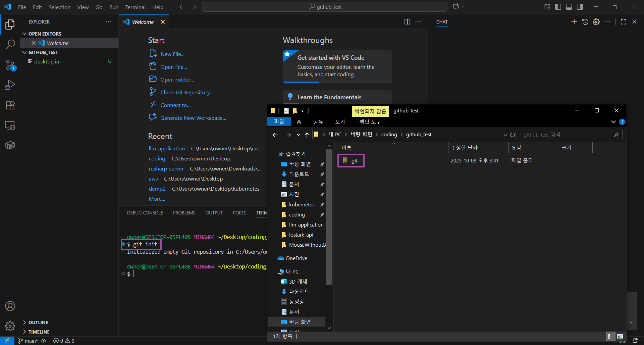Switch to PROBLEMS panel tab
This screenshot has height=345, width=644.
pyautogui.click(x=184, y=213)
